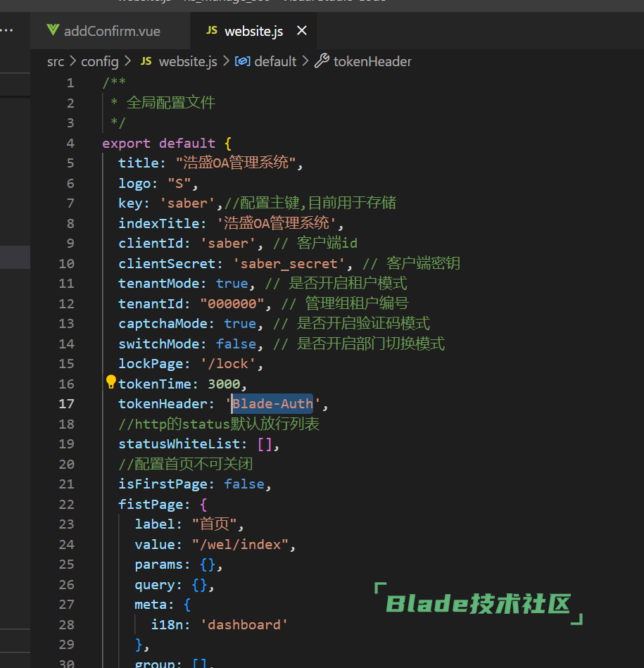This screenshot has height=668, width=644.
Task: Click line number 4 in the gutter
Action: (70, 143)
